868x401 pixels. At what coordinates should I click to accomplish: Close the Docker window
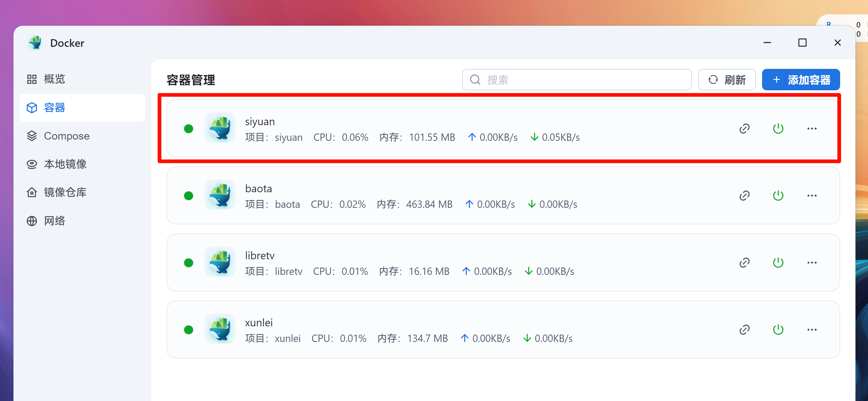(x=837, y=43)
